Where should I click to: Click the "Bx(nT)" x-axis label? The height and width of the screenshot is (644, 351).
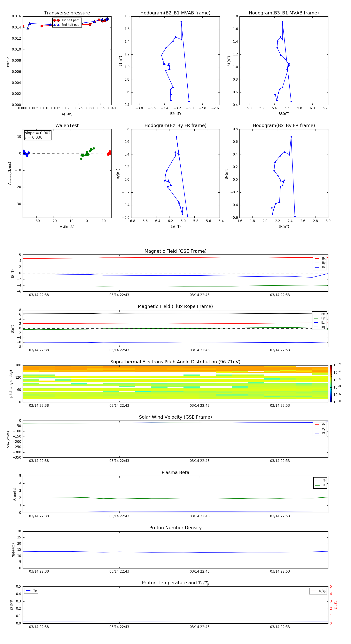[x=284, y=227]
